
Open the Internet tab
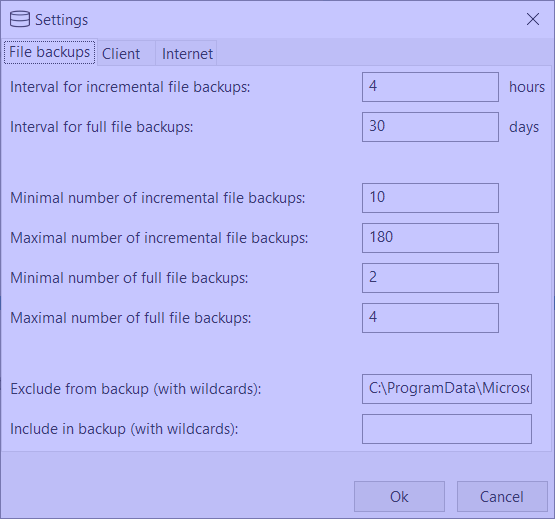point(187,53)
